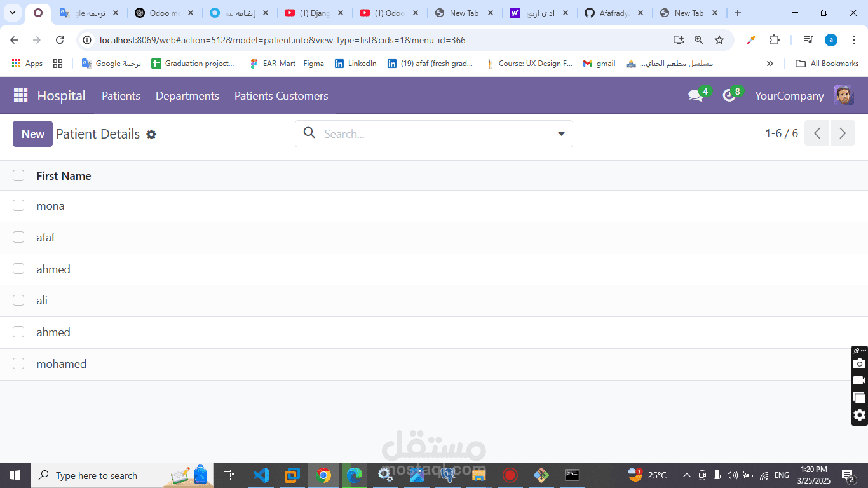Open Chrome three-dot menu
The width and height of the screenshot is (868, 488).
pyautogui.click(x=854, y=40)
